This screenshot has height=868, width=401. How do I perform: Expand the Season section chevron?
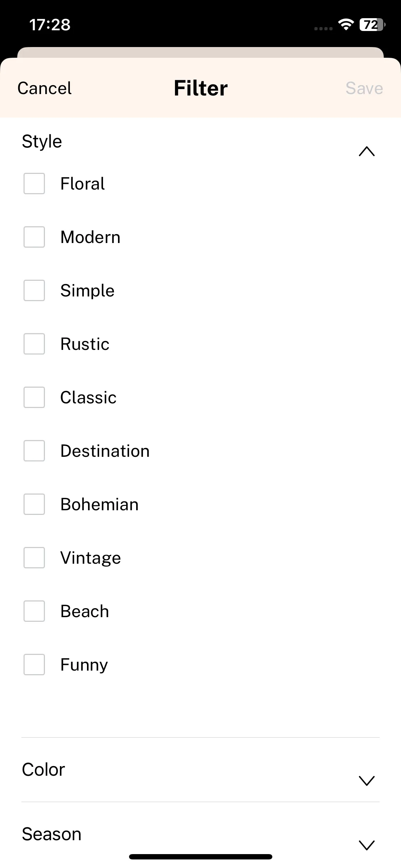367,845
